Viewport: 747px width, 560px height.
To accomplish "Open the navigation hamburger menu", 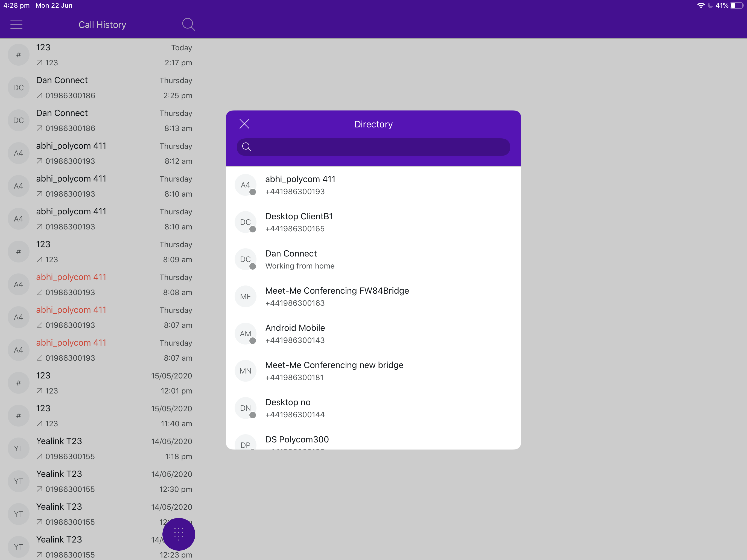I will (16, 24).
